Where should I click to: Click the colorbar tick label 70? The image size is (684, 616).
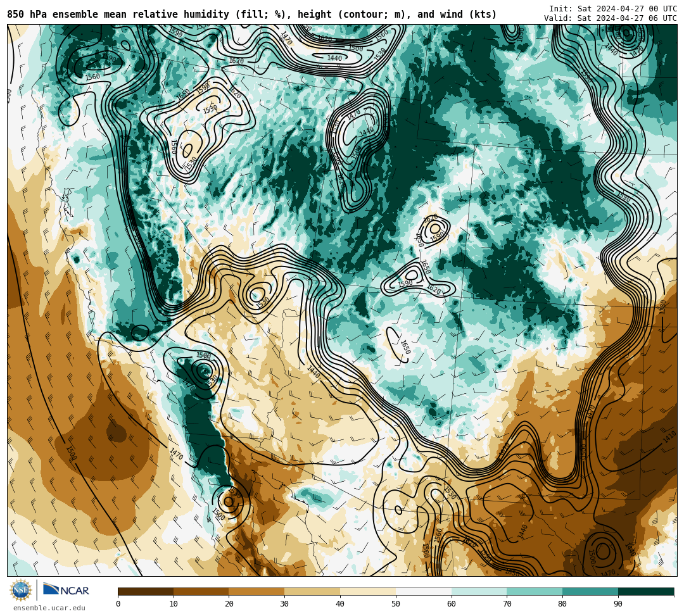coord(507,604)
